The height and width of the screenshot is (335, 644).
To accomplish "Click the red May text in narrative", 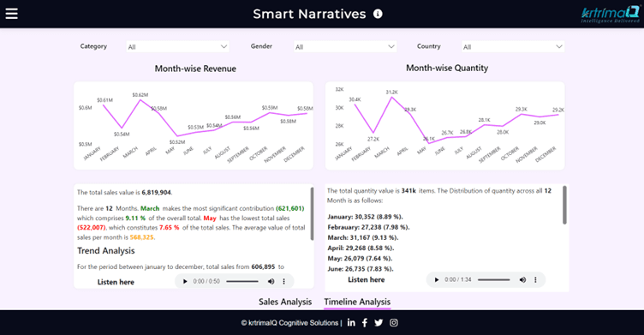I will pos(210,218).
